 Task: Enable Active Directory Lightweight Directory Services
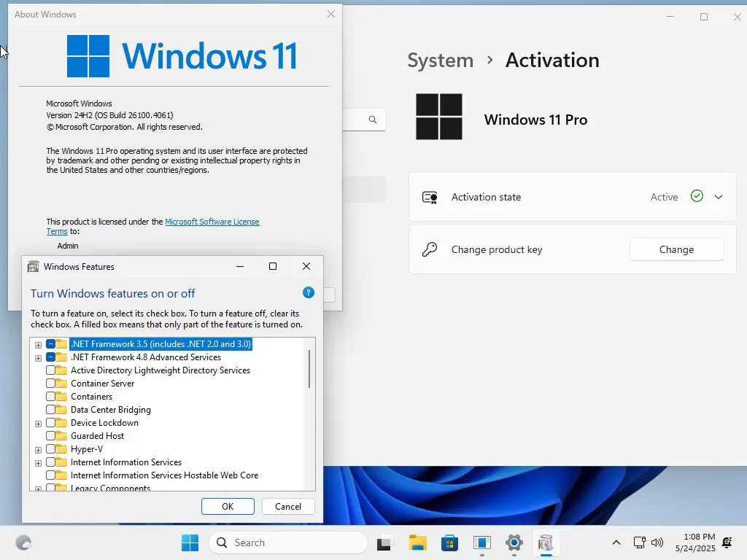click(50, 370)
